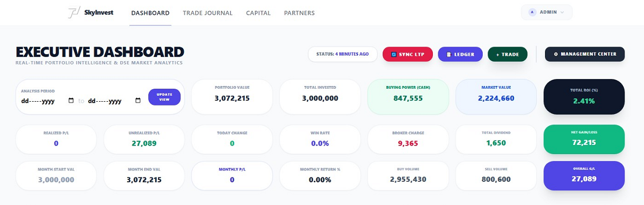Click the SkyInvest brand name
The width and height of the screenshot is (644, 205).
click(98, 13)
